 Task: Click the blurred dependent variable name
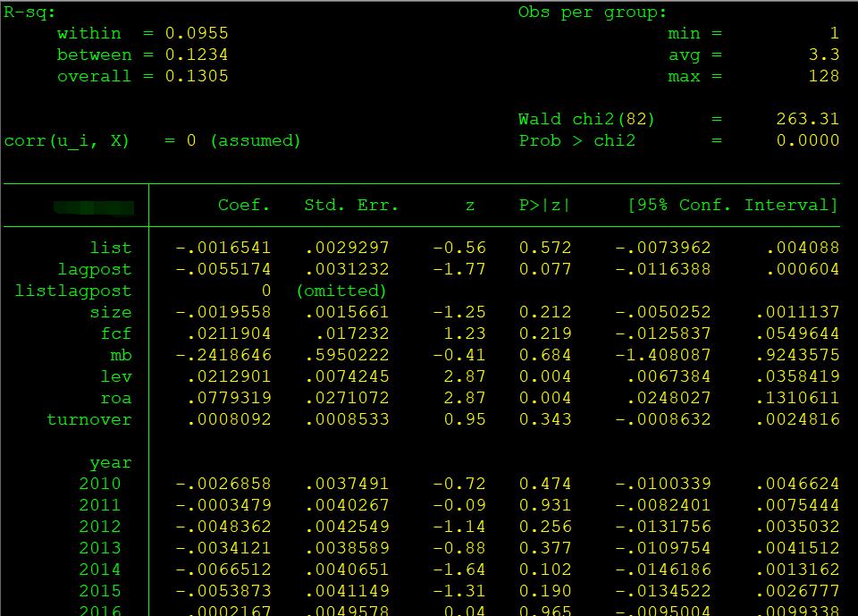pos(94,207)
